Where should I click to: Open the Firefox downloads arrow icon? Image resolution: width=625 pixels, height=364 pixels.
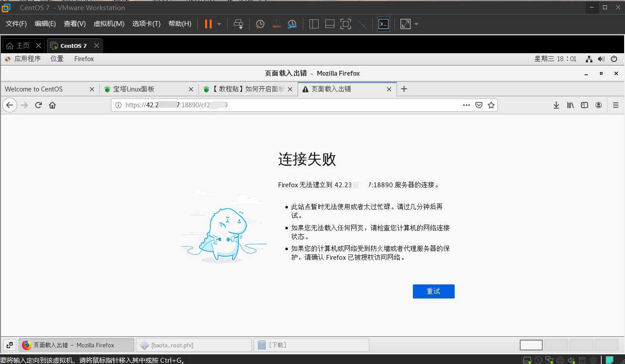(x=556, y=105)
